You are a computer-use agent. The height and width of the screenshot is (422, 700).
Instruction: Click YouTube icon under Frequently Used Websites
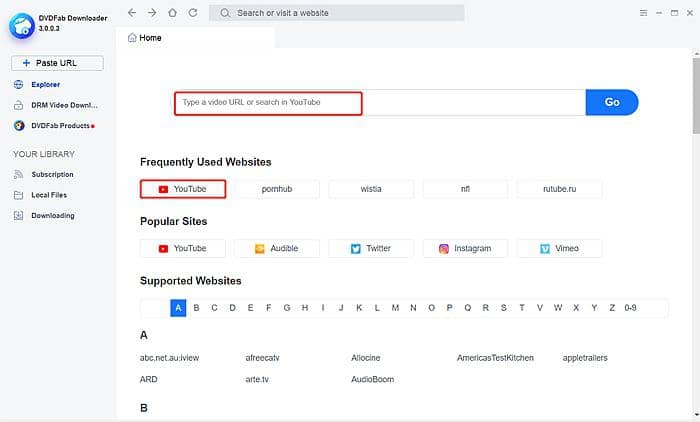tap(163, 189)
